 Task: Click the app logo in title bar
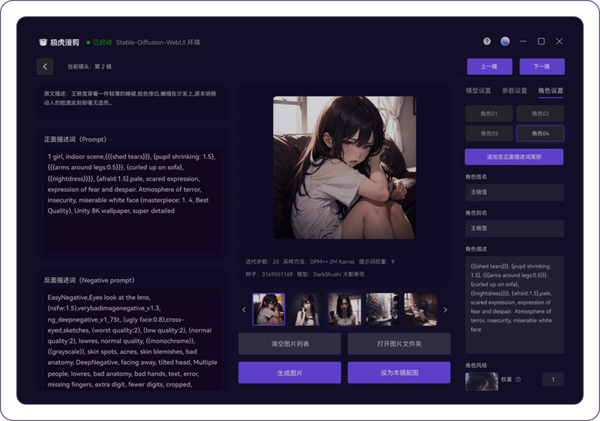43,43
